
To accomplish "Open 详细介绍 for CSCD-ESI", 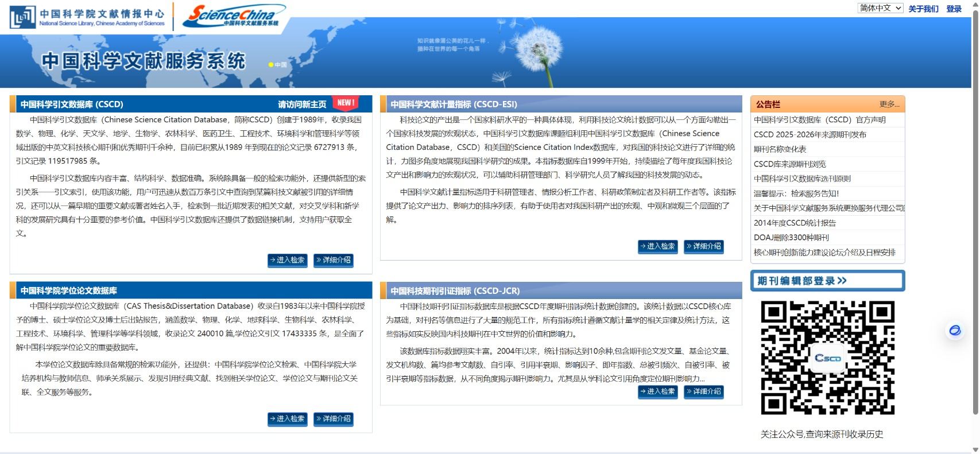I will (x=704, y=246).
